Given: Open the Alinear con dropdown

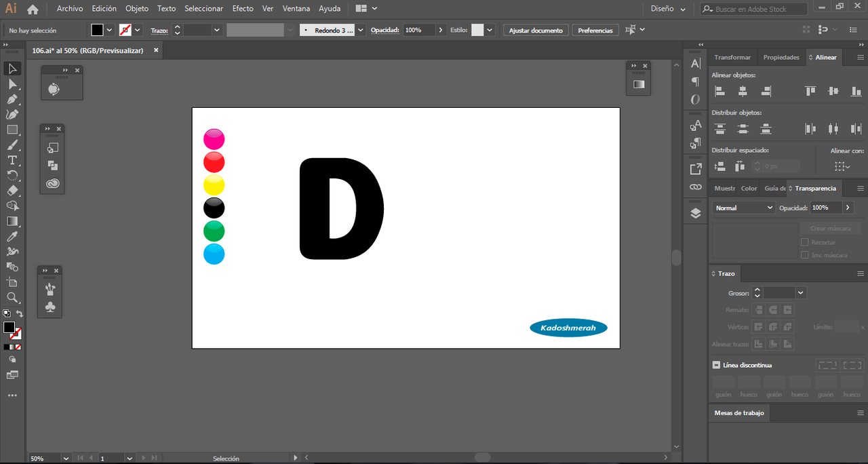Looking at the screenshot, I should point(842,166).
